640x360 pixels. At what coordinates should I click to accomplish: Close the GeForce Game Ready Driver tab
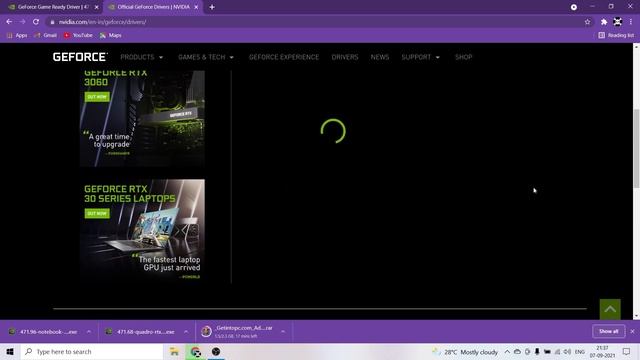[97, 7]
